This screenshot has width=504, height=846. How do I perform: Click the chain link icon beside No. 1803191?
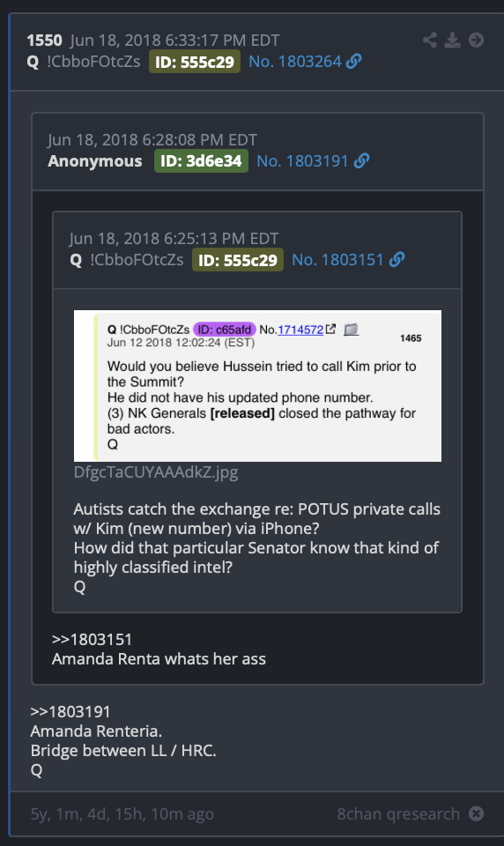tap(361, 160)
